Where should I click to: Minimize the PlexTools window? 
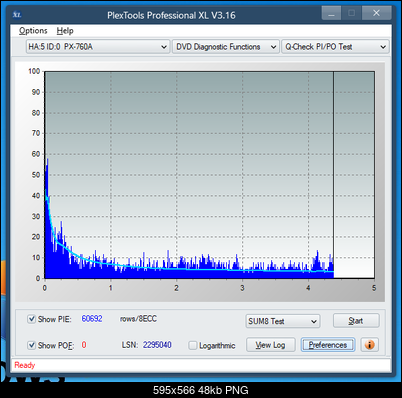pos(331,13)
